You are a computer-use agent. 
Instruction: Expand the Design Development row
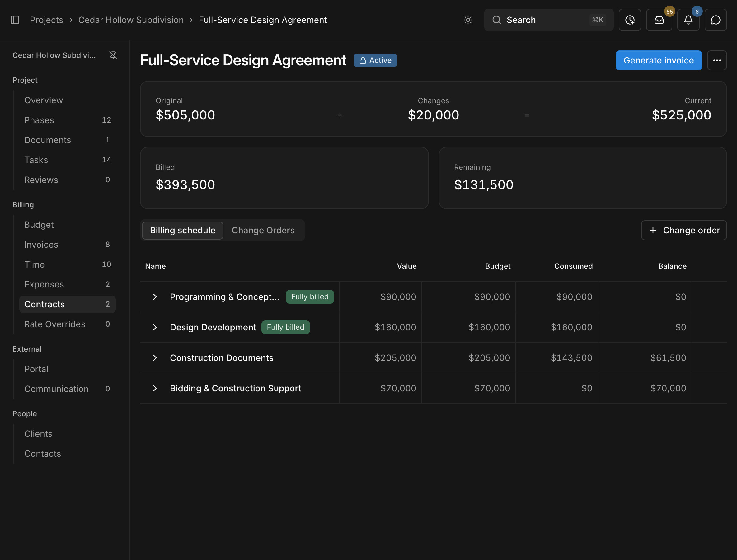click(x=155, y=327)
